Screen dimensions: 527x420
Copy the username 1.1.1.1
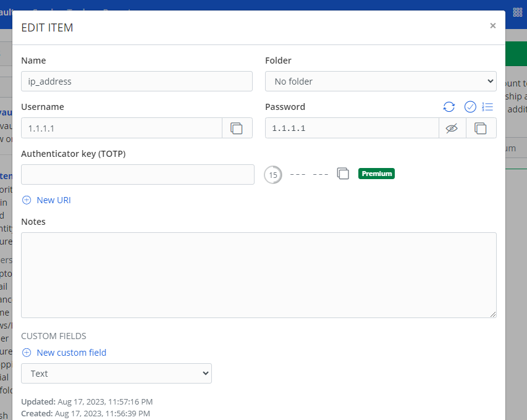[x=237, y=128]
